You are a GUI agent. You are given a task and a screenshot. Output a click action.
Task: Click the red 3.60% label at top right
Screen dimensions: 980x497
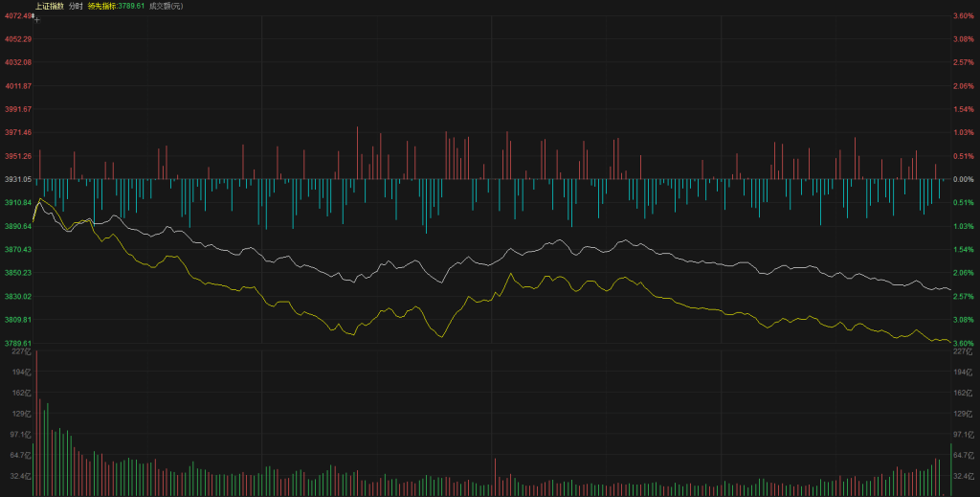tap(963, 15)
